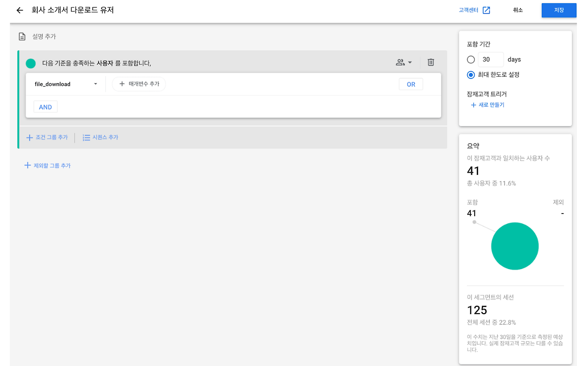This screenshot has height=366, width=588.
Task: Delete the condition group with trash icon
Action: click(x=431, y=62)
